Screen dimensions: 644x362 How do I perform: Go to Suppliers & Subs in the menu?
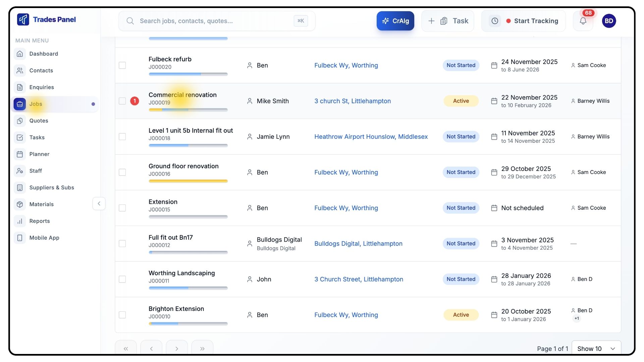(x=51, y=188)
